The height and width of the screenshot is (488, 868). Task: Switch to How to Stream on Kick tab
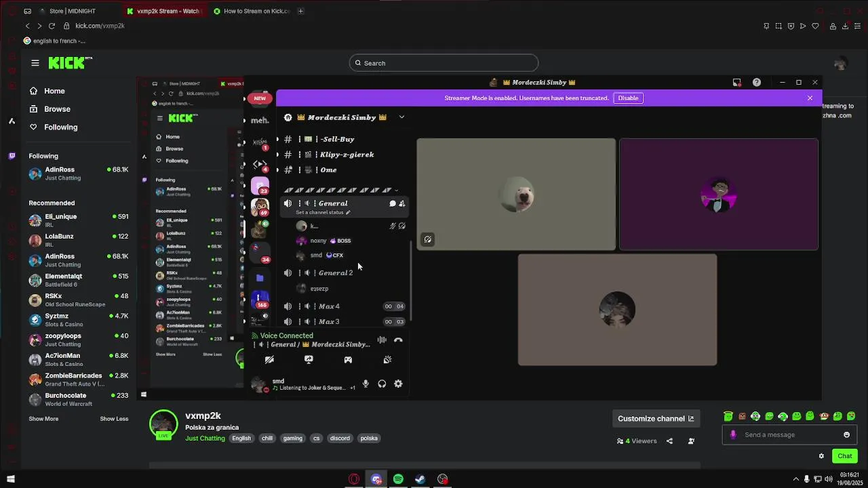[x=252, y=11]
